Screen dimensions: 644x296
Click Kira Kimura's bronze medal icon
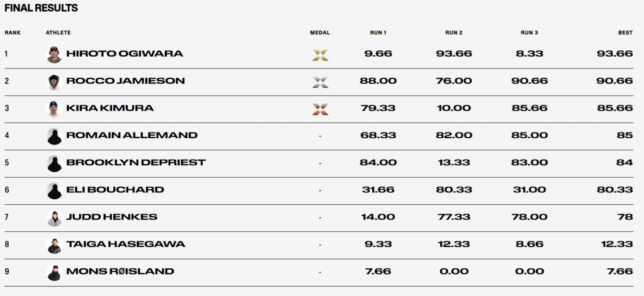click(x=320, y=109)
